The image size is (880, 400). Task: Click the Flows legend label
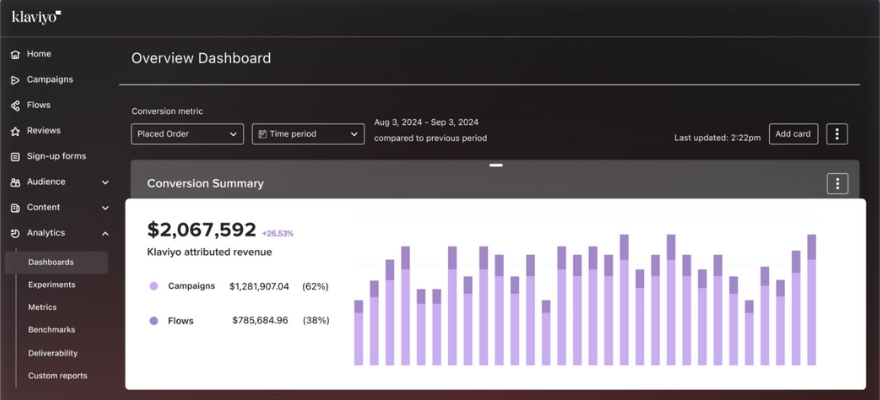click(181, 321)
